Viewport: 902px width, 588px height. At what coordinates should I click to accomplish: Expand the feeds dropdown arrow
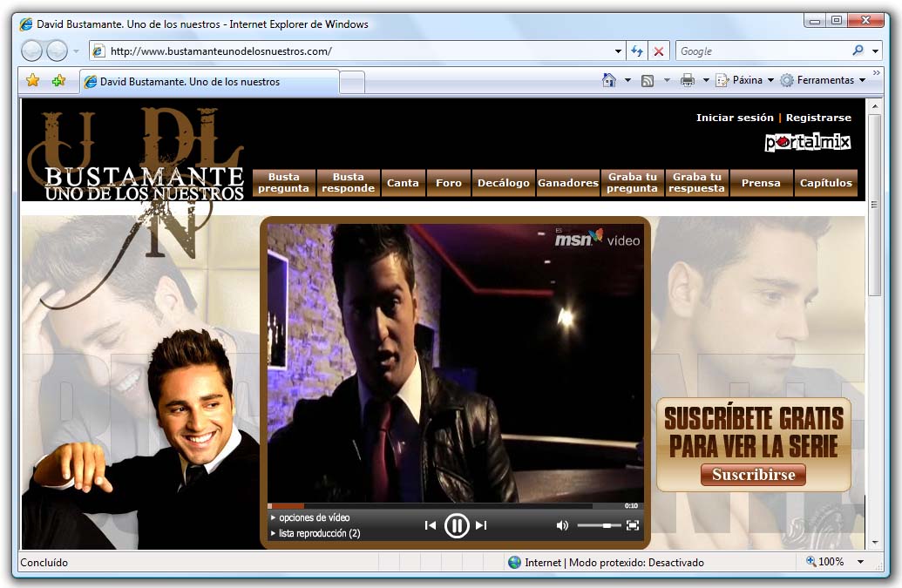(x=667, y=80)
